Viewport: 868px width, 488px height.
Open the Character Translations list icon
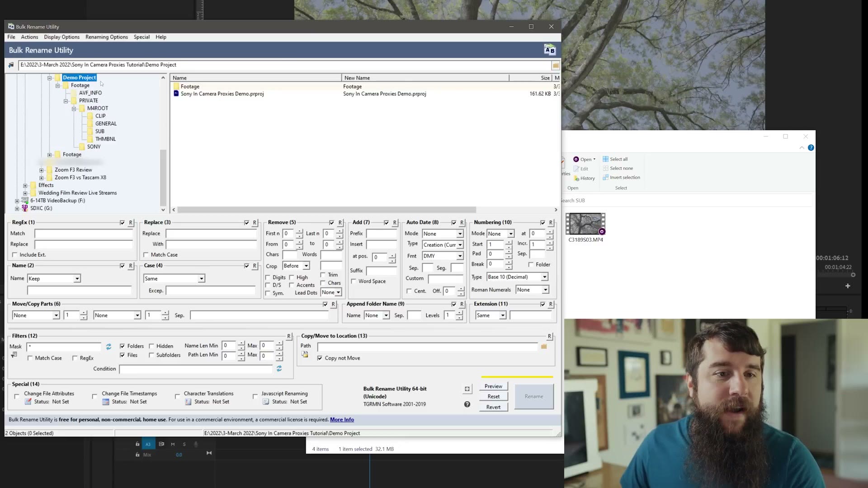click(x=188, y=402)
